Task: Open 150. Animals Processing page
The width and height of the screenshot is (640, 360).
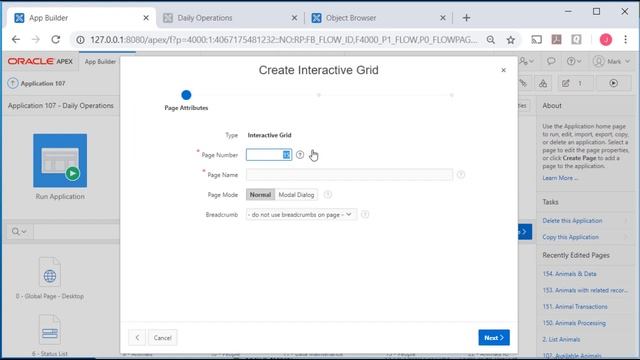Action: point(574,323)
